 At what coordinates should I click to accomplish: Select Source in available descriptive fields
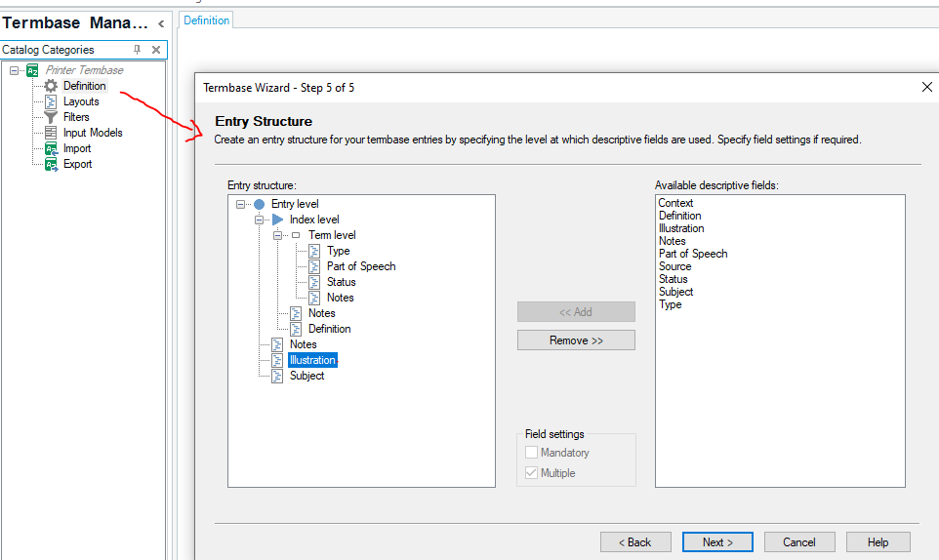coord(674,266)
